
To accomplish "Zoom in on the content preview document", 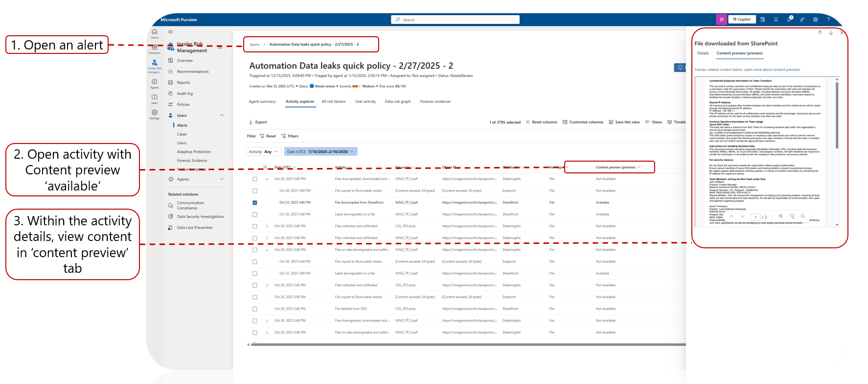I will pyautogui.click(x=780, y=216).
